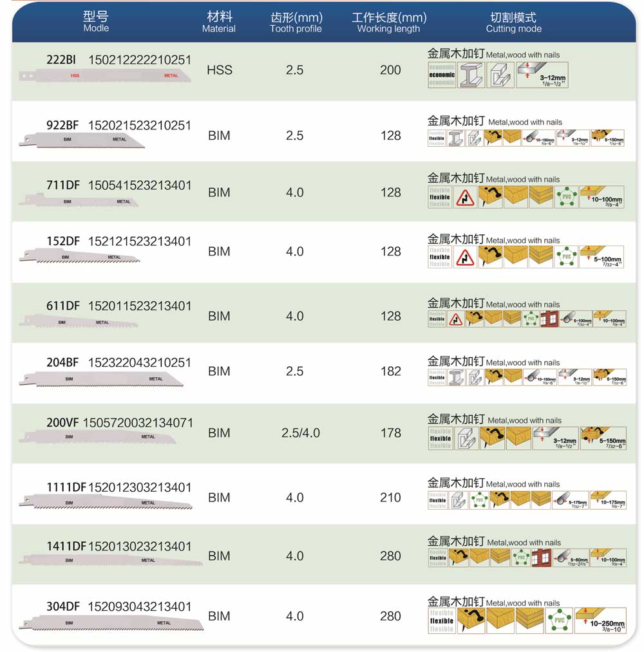Screen dimensions: 644x652
Task: Click the economic icon in 222BI row
Action: [442, 75]
